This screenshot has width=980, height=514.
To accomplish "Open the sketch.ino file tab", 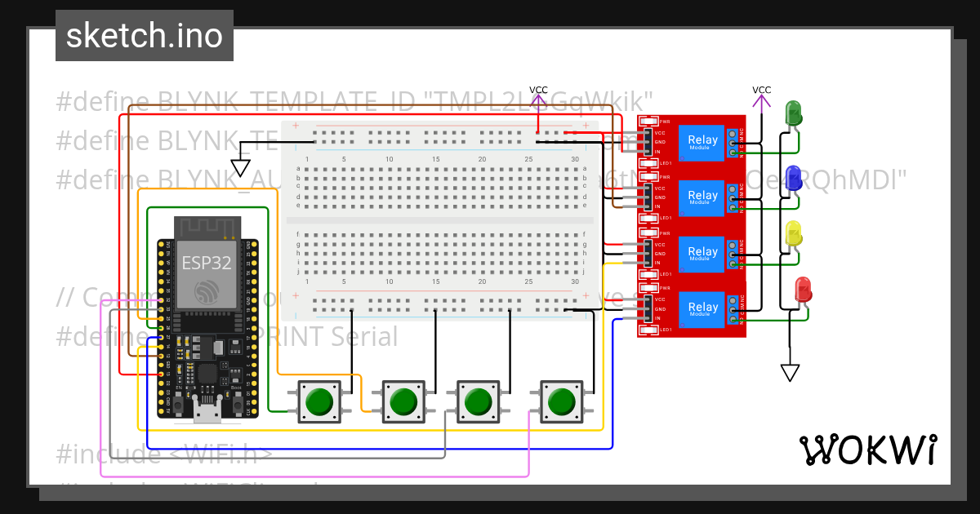I will pos(145,36).
